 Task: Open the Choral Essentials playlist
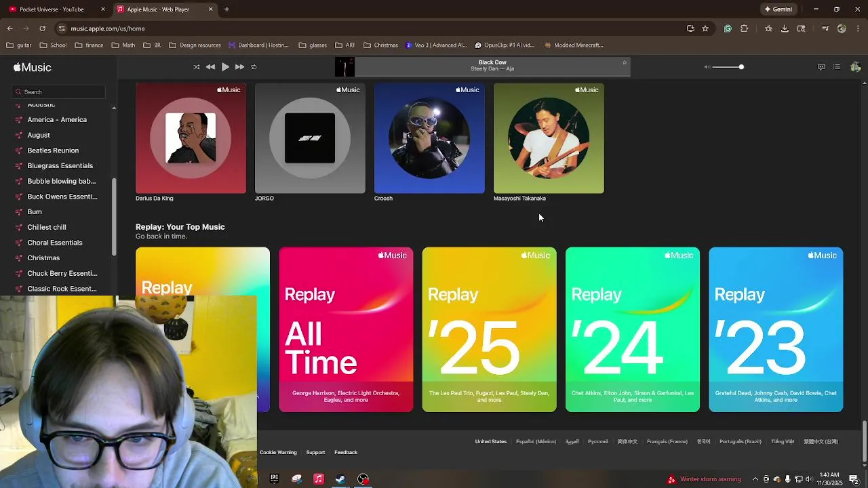[55, 243]
